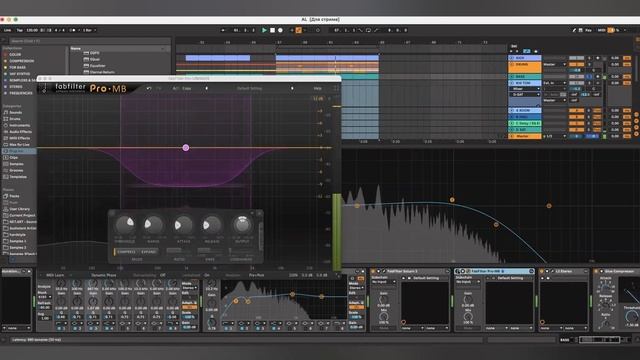Open Instruments category in browser
This screenshot has width=640, height=360.
[19, 125]
